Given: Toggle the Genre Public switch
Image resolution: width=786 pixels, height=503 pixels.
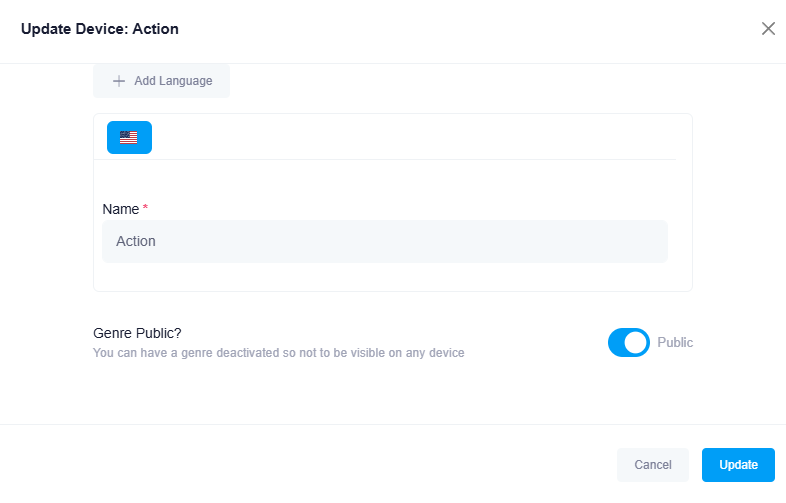Looking at the screenshot, I should coord(628,342).
